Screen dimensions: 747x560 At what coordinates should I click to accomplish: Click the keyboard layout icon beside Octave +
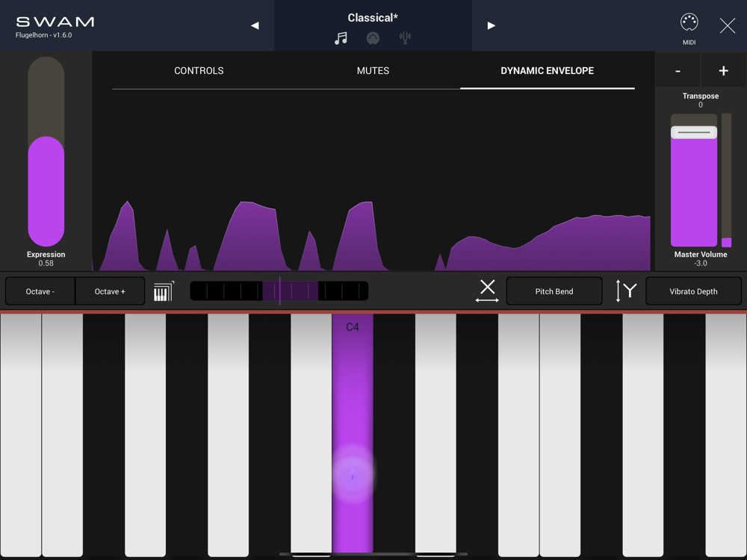click(x=164, y=291)
